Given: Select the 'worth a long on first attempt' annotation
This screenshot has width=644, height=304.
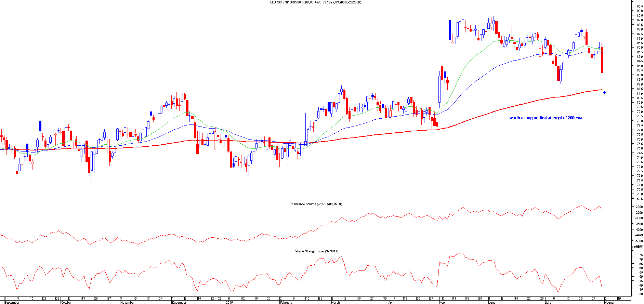Looking at the screenshot, I should [x=546, y=118].
